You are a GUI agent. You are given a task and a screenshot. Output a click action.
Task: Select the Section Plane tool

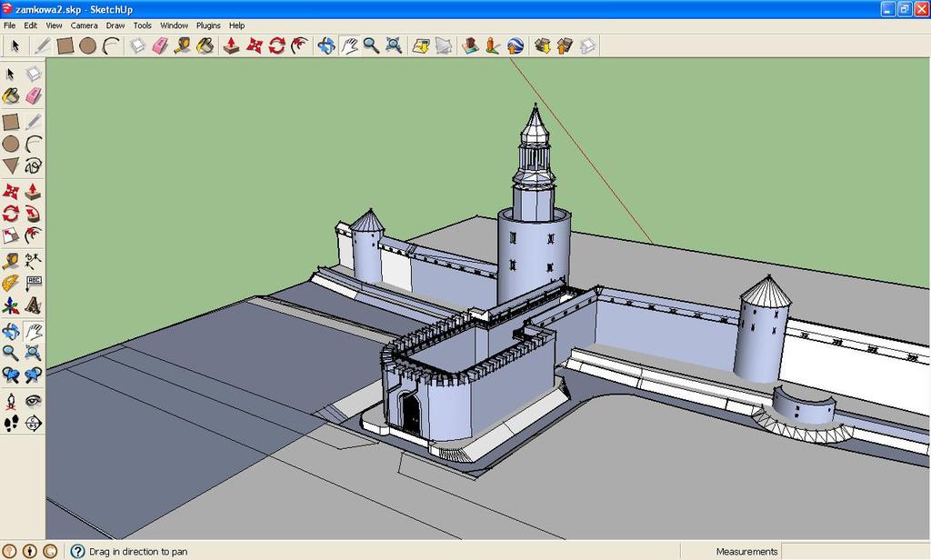click(34, 423)
